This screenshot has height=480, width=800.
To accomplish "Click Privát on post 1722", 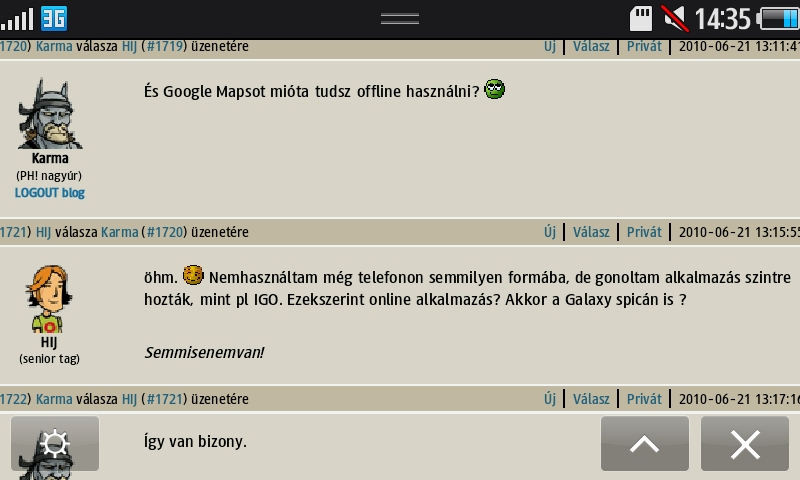I will (x=644, y=399).
